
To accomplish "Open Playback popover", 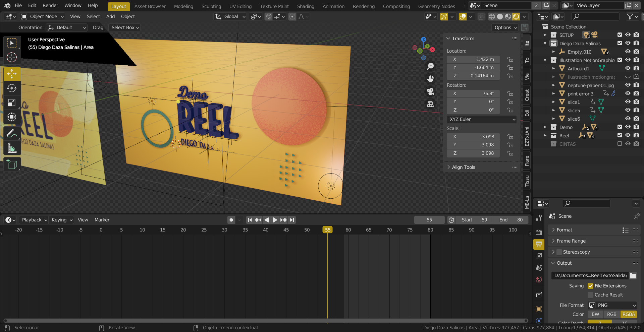I will pyautogui.click(x=35, y=220).
